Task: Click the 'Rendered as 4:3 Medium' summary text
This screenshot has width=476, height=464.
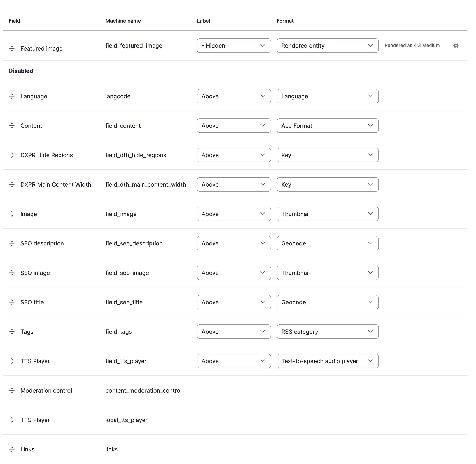Action: pyautogui.click(x=412, y=46)
